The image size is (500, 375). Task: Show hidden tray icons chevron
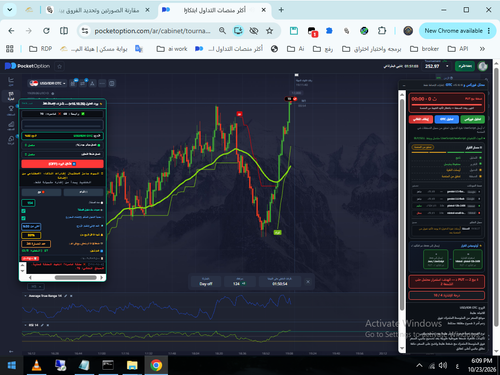419,365
